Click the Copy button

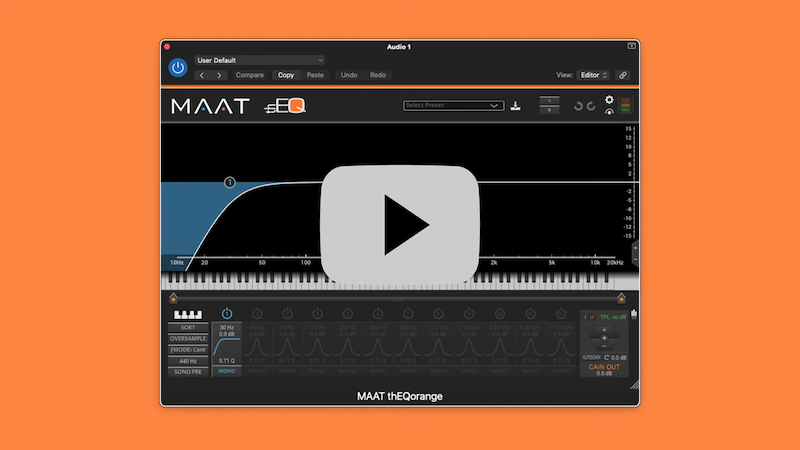tap(286, 75)
